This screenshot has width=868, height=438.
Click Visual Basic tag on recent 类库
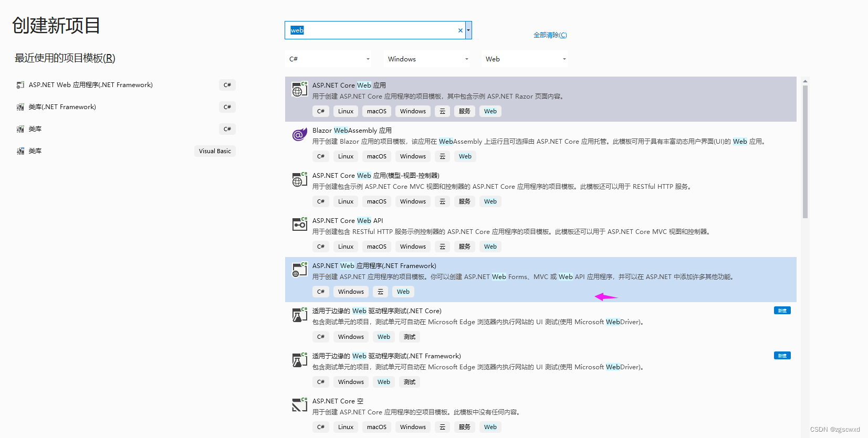[x=215, y=151]
